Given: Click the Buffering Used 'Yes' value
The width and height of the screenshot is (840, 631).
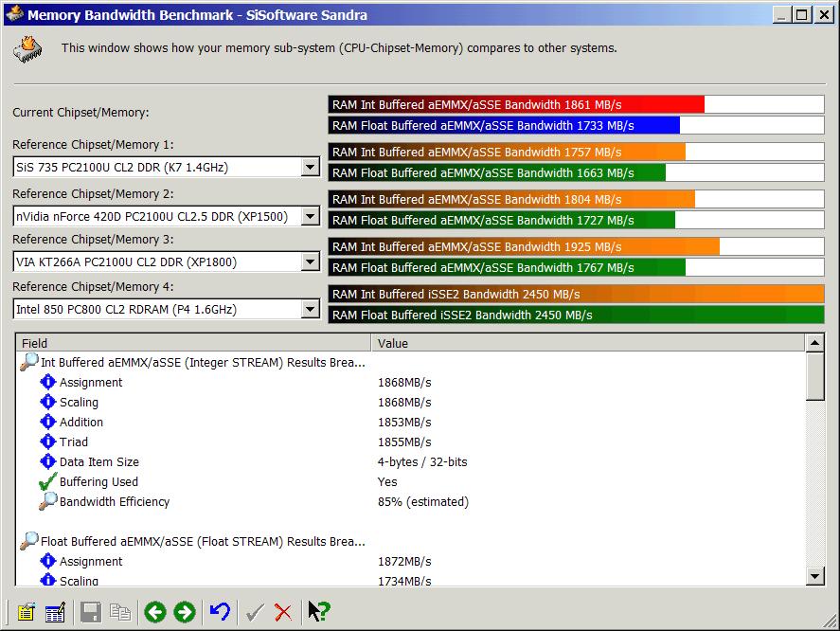Looking at the screenshot, I should click(x=387, y=481).
